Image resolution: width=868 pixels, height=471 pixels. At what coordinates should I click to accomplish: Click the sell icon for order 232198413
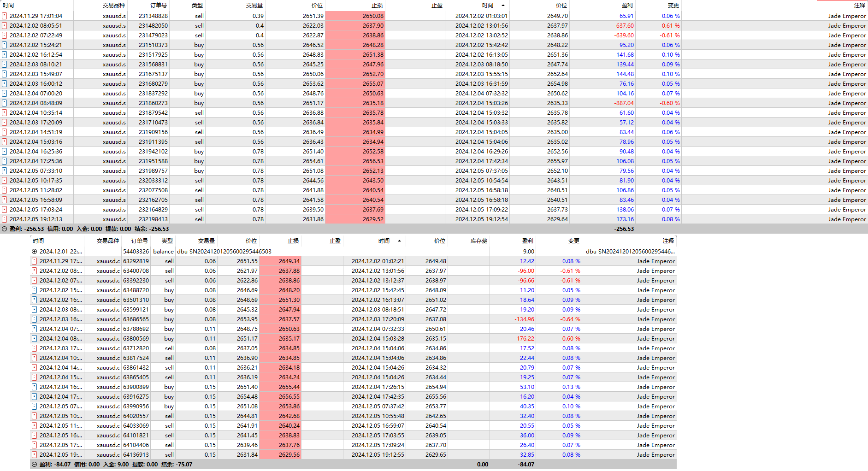[4, 219]
